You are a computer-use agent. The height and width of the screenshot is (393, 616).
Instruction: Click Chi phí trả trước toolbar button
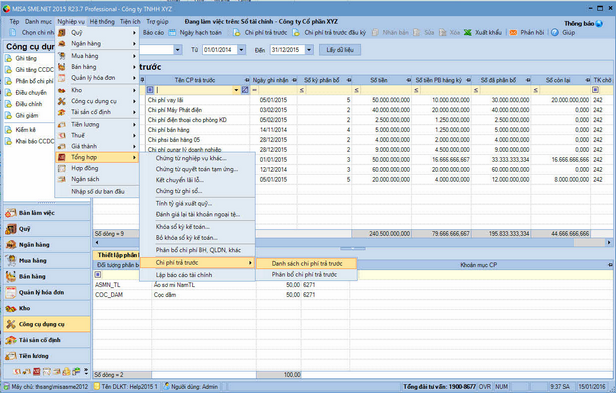(261, 33)
